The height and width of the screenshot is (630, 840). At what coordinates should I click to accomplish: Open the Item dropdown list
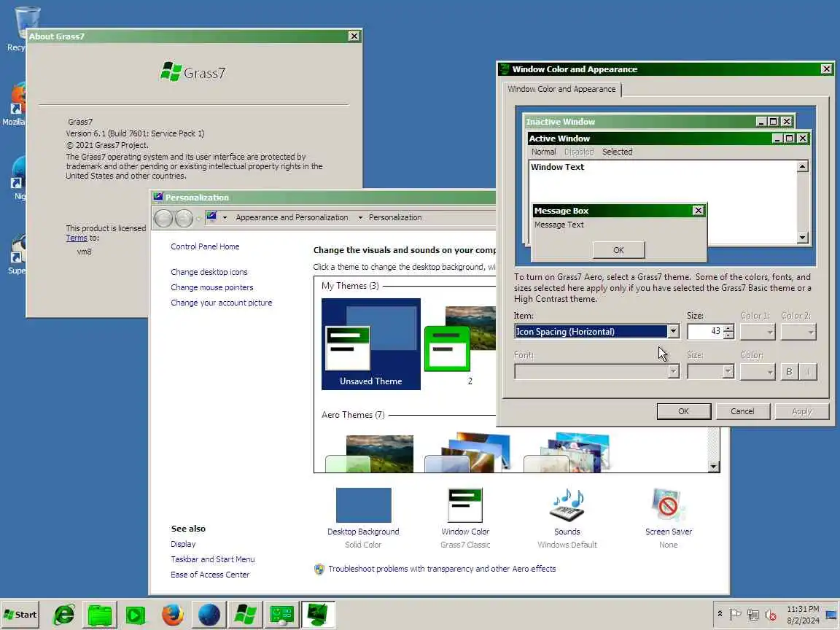tap(674, 331)
